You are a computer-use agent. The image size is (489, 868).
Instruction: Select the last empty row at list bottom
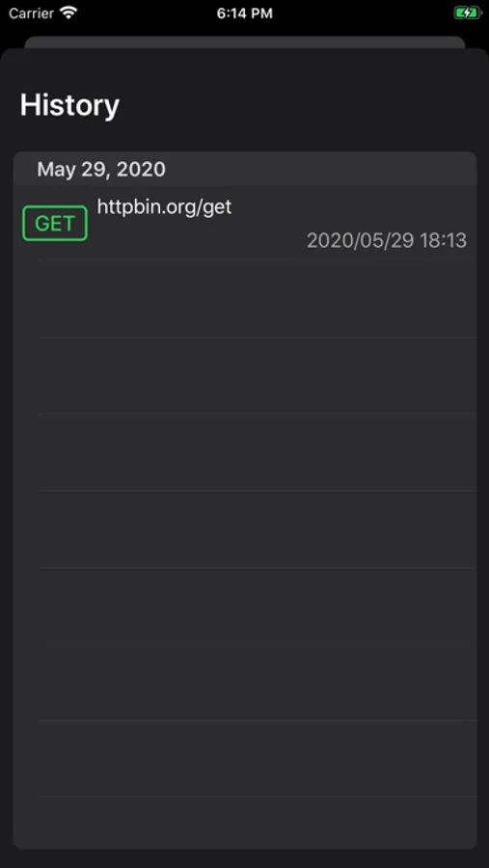(x=245, y=823)
